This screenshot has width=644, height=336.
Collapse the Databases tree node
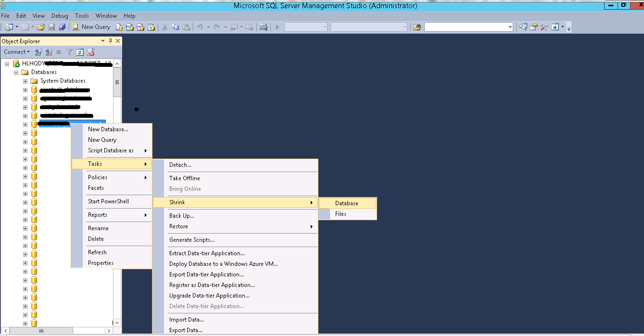tap(16, 72)
